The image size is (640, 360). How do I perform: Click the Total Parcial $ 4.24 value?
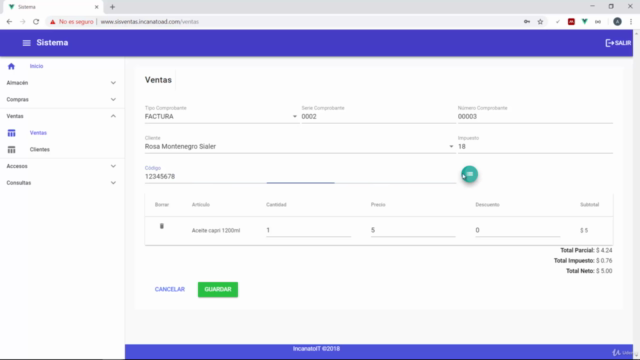click(604, 250)
